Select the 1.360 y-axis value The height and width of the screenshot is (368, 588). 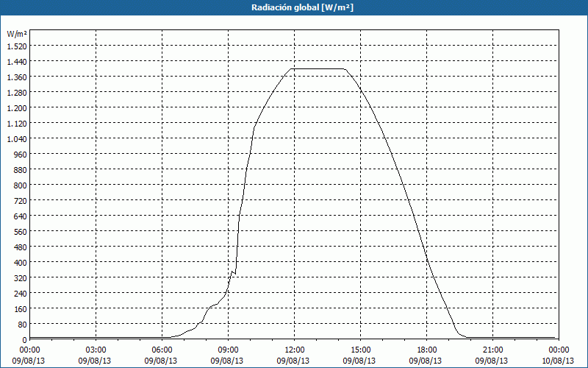[x=17, y=77]
